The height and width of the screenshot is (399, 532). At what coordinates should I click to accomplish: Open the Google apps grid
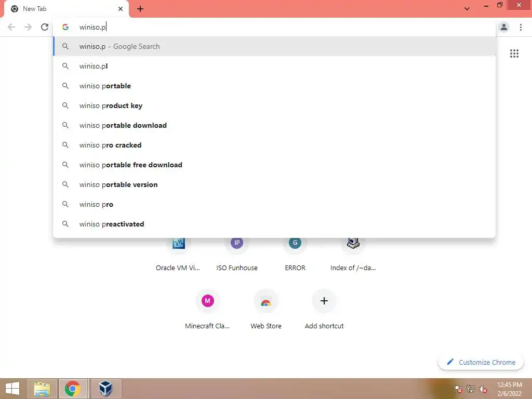point(514,54)
